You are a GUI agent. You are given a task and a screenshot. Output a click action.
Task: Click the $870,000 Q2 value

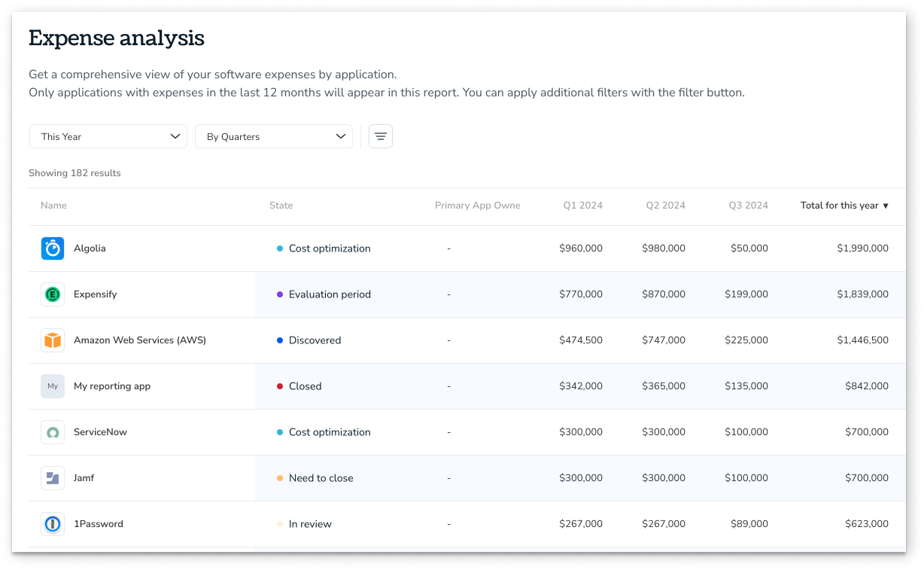pos(664,294)
